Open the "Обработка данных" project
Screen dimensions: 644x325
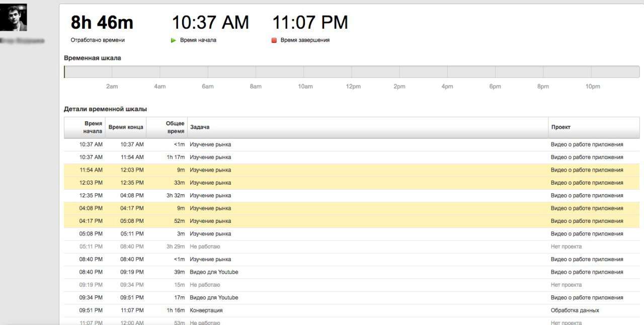point(575,310)
